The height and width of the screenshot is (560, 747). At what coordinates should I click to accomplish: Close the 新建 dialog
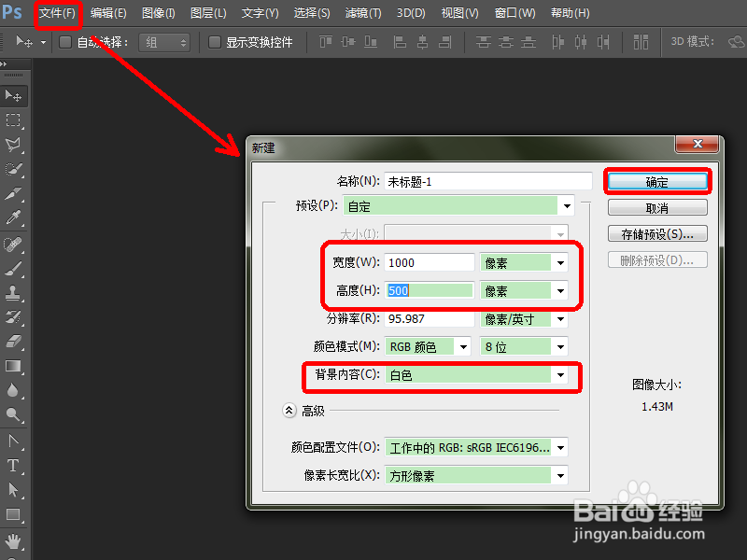point(698,144)
